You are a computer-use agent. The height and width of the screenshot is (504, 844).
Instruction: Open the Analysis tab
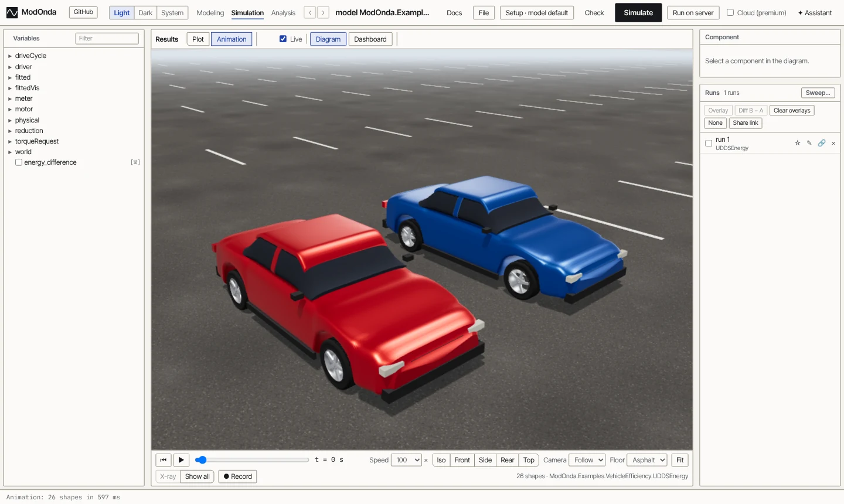pyautogui.click(x=283, y=13)
